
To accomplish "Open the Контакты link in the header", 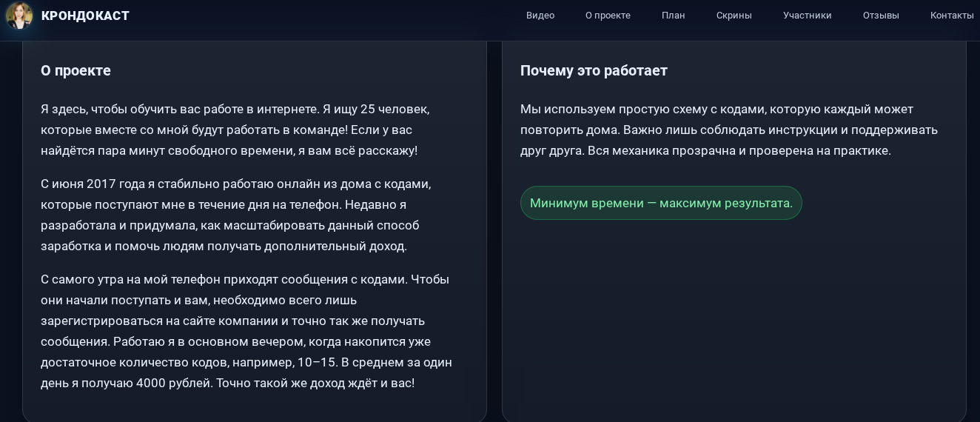I will (951, 16).
